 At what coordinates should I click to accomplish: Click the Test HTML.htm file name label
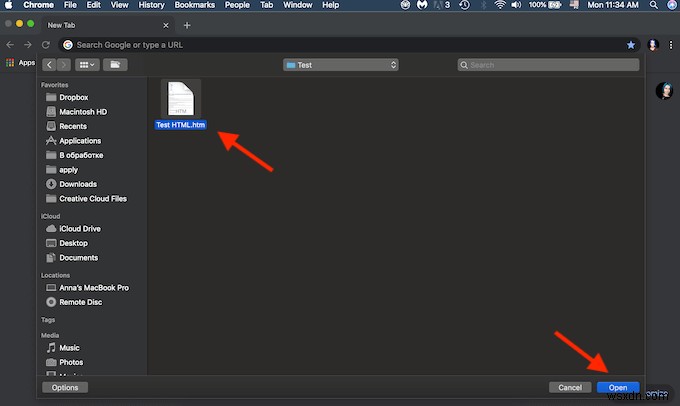pyautogui.click(x=180, y=125)
